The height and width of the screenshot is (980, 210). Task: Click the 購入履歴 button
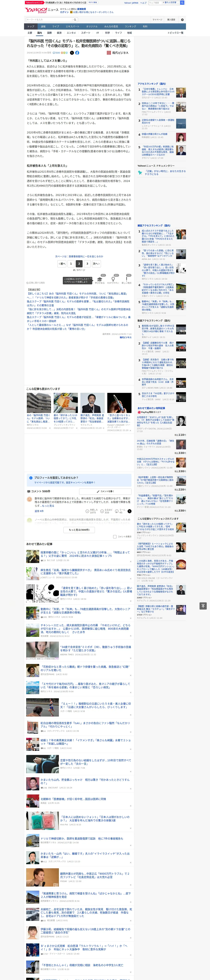point(171,20)
